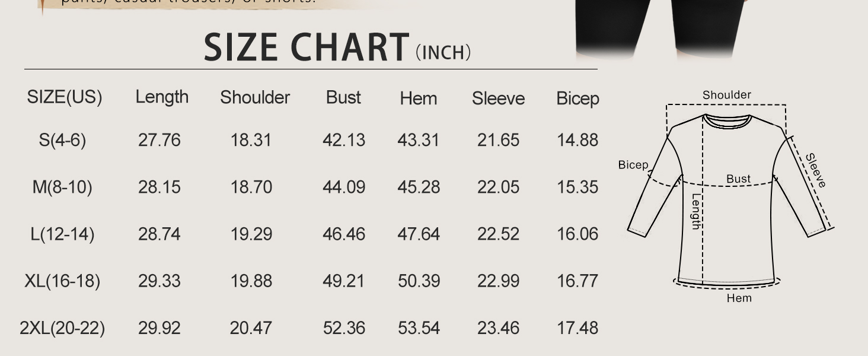Select the S(4-6) size row label
868x356 pixels.
point(62,140)
